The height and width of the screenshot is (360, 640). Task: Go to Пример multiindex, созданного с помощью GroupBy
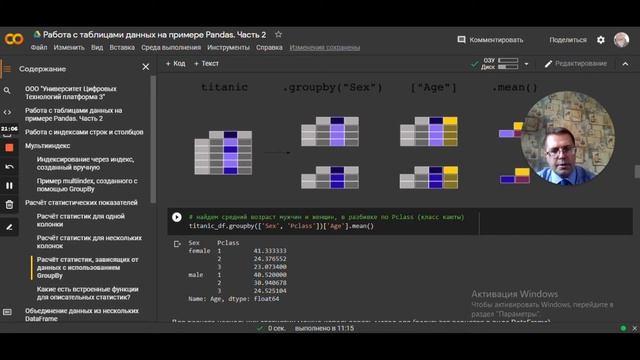[87, 185]
